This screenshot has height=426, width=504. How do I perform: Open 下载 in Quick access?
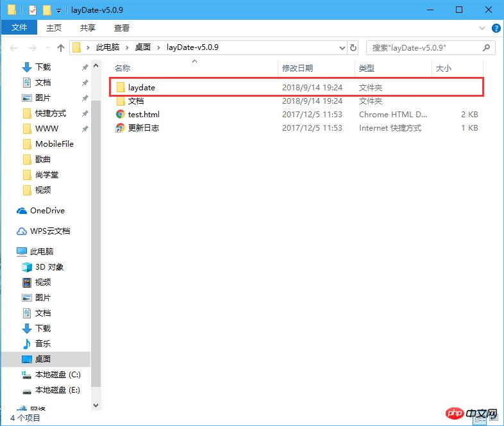(43, 67)
